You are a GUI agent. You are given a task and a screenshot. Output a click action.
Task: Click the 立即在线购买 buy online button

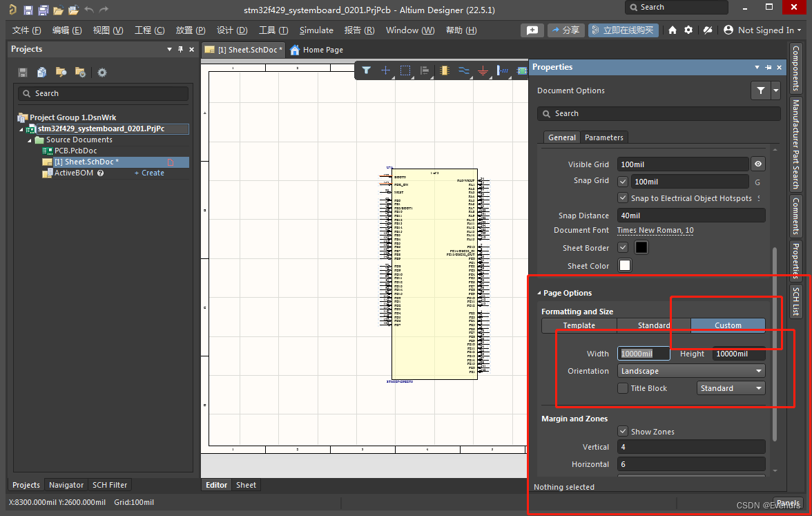[623, 30]
